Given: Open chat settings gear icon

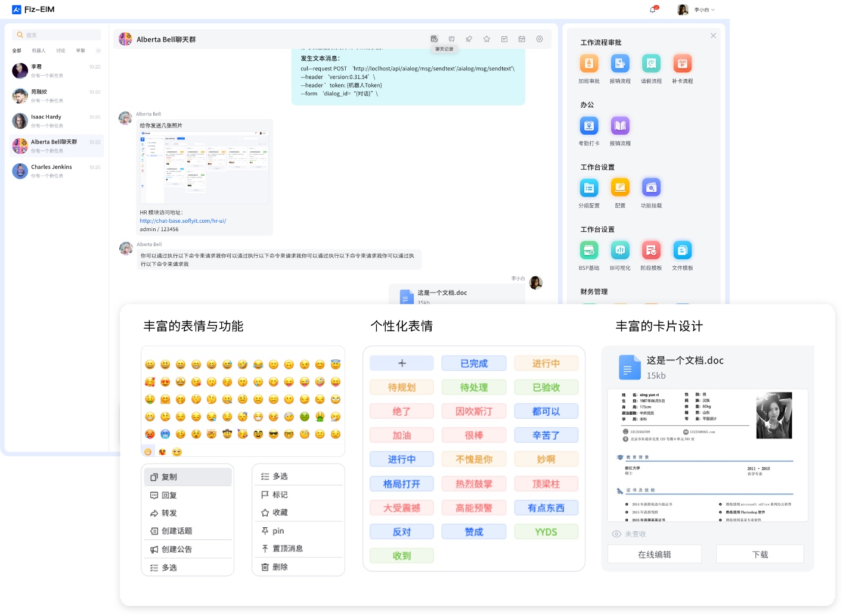Looking at the screenshot, I should [539, 39].
